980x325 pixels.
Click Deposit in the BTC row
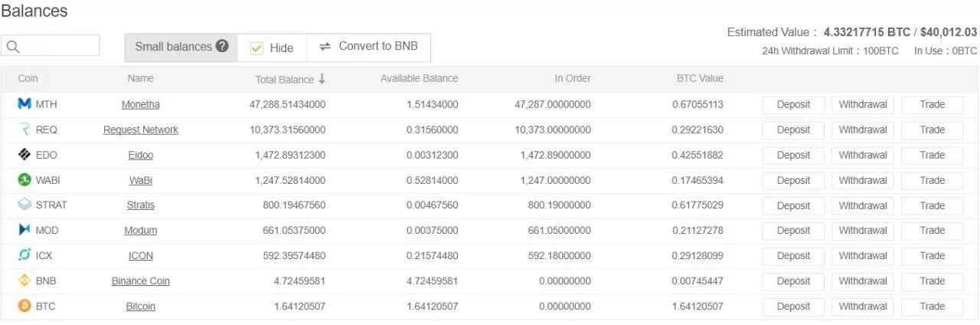(793, 307)
